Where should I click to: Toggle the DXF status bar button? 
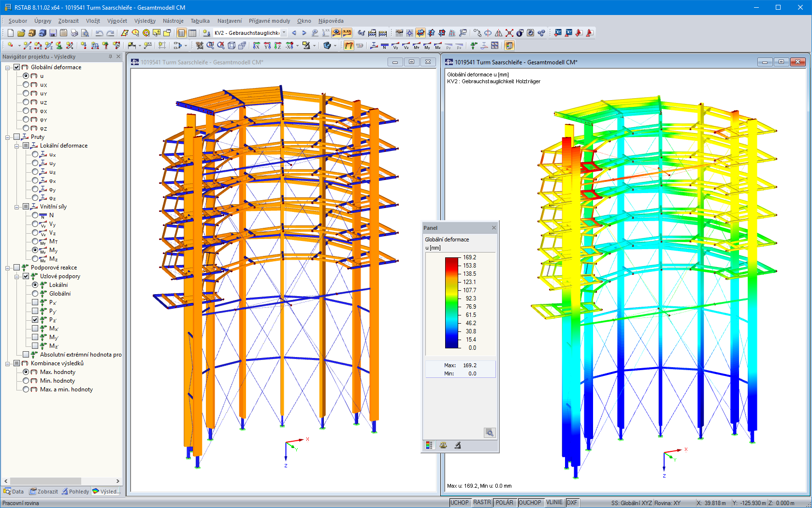(x=572, y=503)
